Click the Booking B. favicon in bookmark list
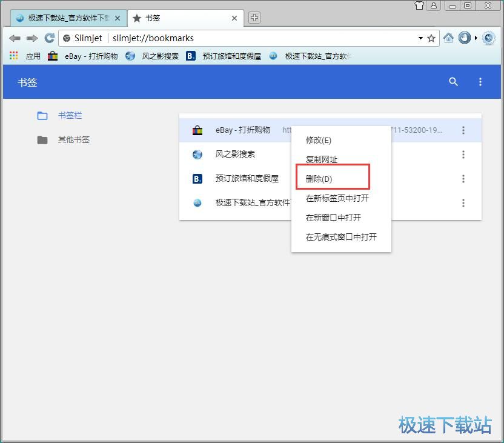Image resolution: width=504 pixels, height=443 pixels. [197, 178]
